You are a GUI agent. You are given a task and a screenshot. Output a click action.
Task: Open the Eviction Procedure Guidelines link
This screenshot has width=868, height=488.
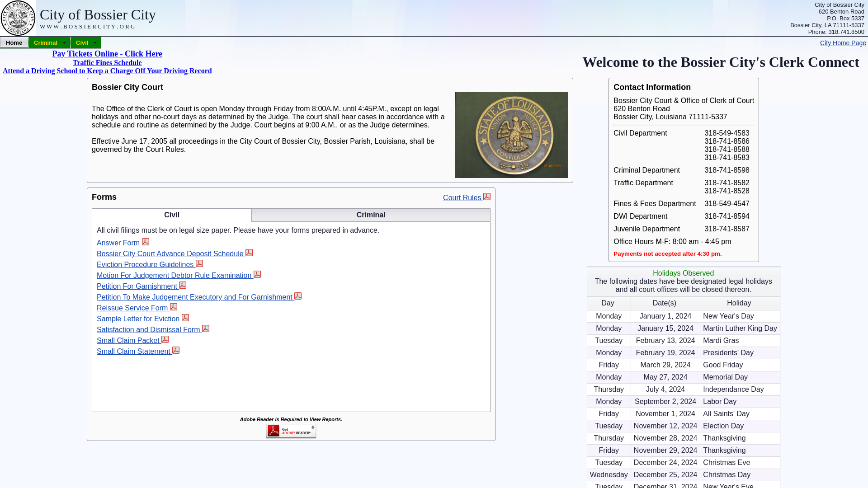145,265
